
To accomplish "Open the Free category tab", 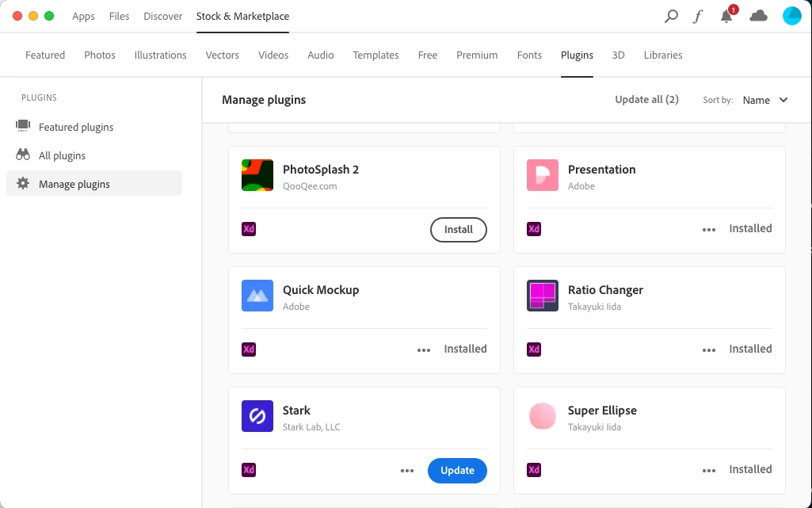I will point(428,55).
